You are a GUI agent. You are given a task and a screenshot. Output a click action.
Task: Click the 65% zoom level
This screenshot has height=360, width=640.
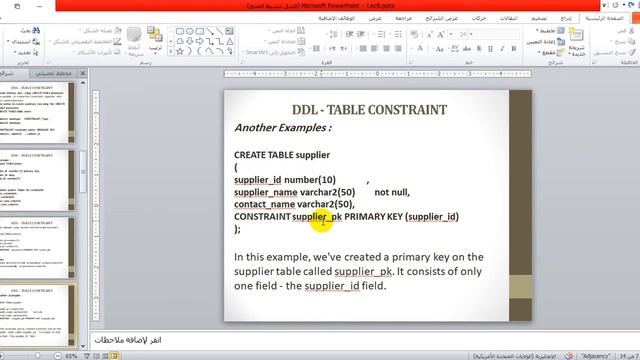[71, 356]
